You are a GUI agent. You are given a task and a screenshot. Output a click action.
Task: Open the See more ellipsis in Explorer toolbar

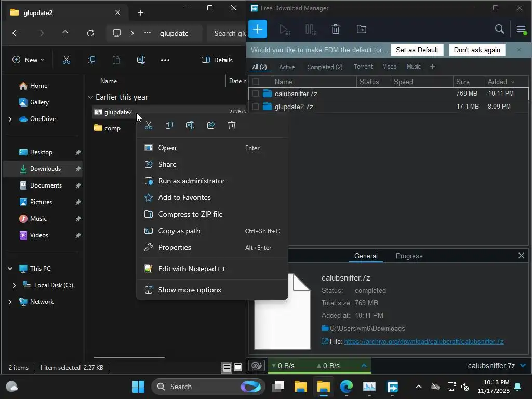(165, 60)
